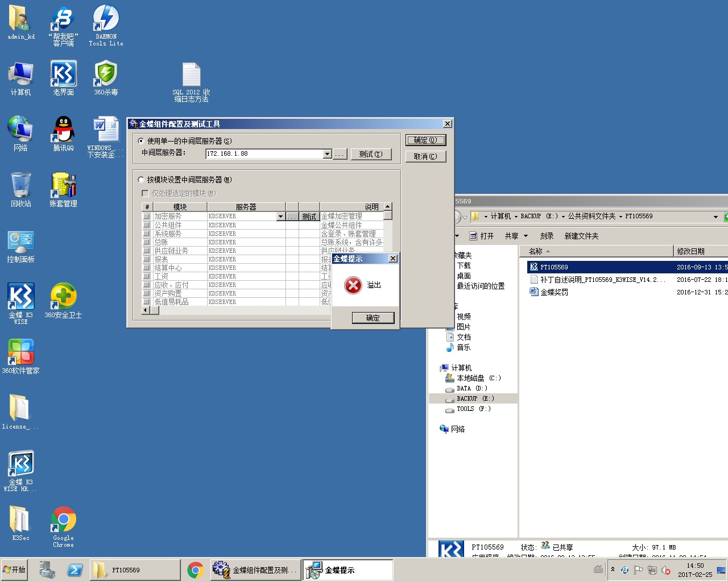Toggle 仅处理选定的模块 checkbox
The height and width of the screenshot is (582, 728).
[145, 193]
